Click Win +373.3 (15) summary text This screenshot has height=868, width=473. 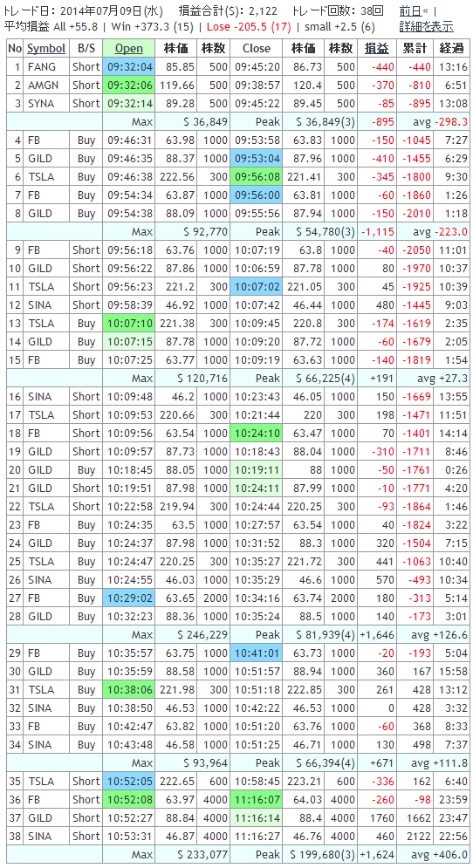pyautogui.click(x=152, y=26)
